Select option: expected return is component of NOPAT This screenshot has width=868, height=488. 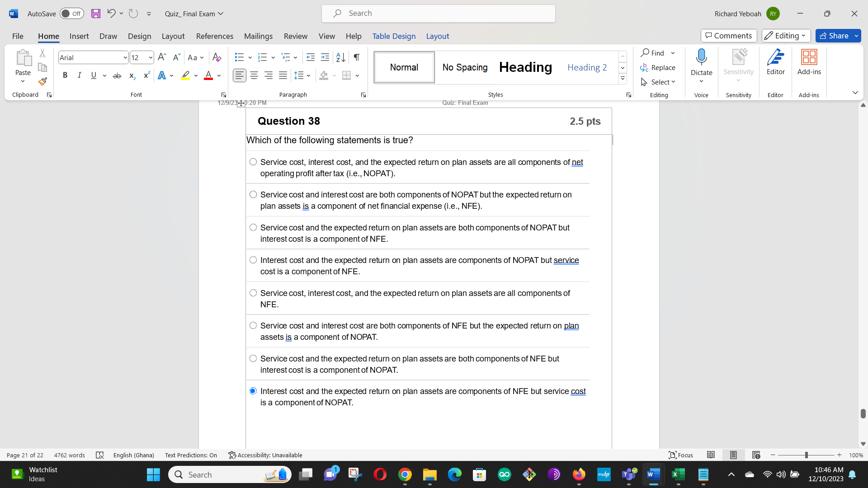coord(253,325)
